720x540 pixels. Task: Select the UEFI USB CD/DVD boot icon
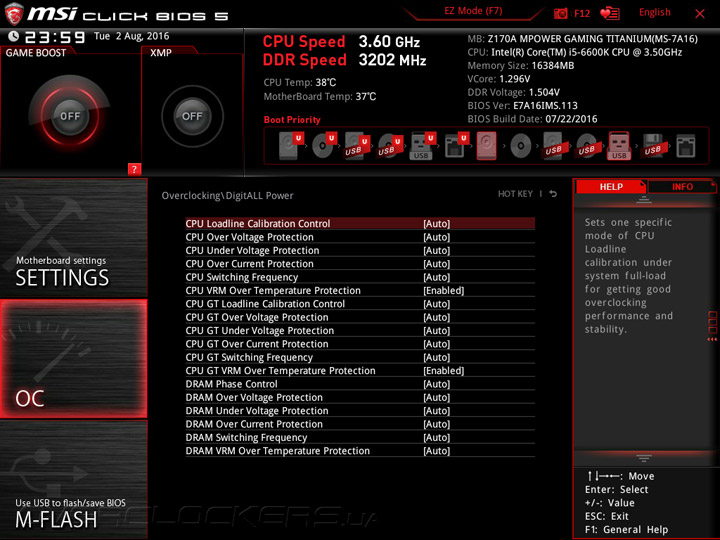coord(390,146)
